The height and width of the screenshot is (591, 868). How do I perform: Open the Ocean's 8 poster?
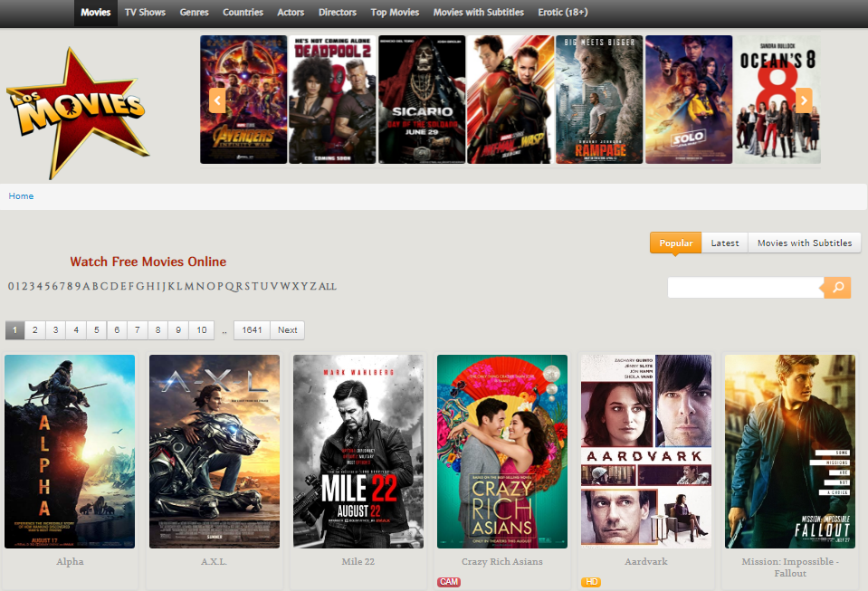point(777,100)
